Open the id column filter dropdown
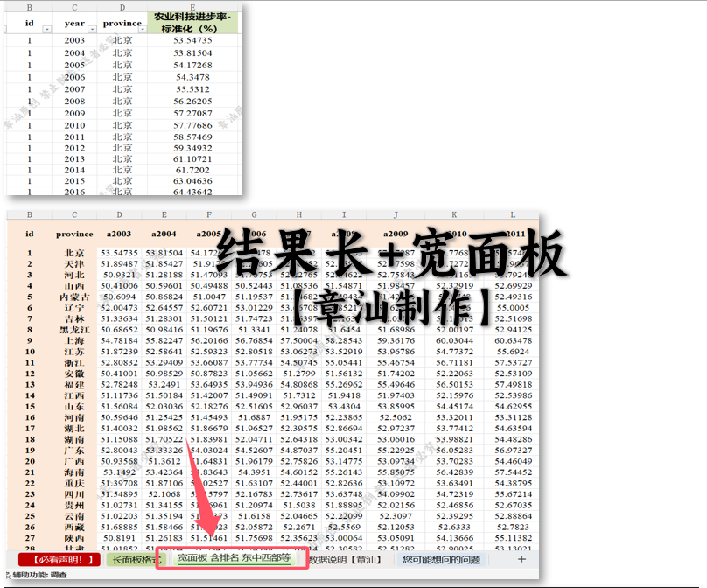The image size is (707, 588). point(47,29)
